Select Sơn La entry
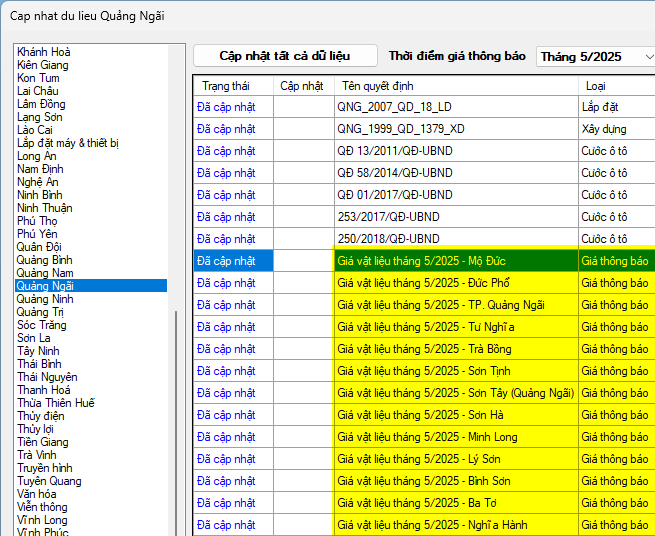The image size is (655, 536). point(34,338)
